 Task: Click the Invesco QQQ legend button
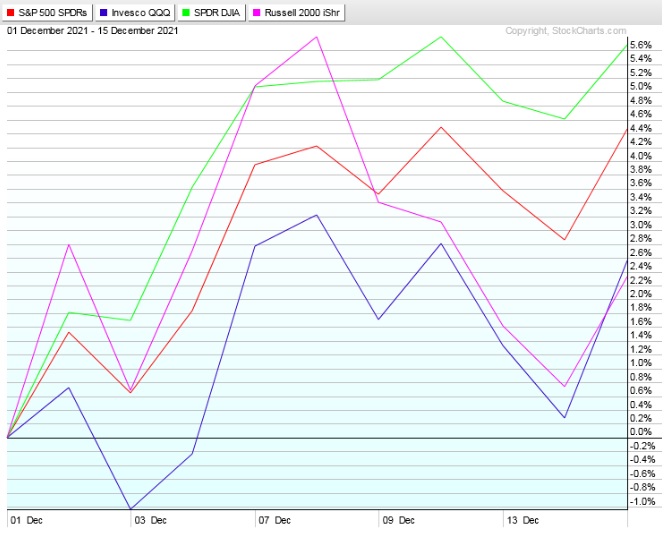click(x=135, y=13)
